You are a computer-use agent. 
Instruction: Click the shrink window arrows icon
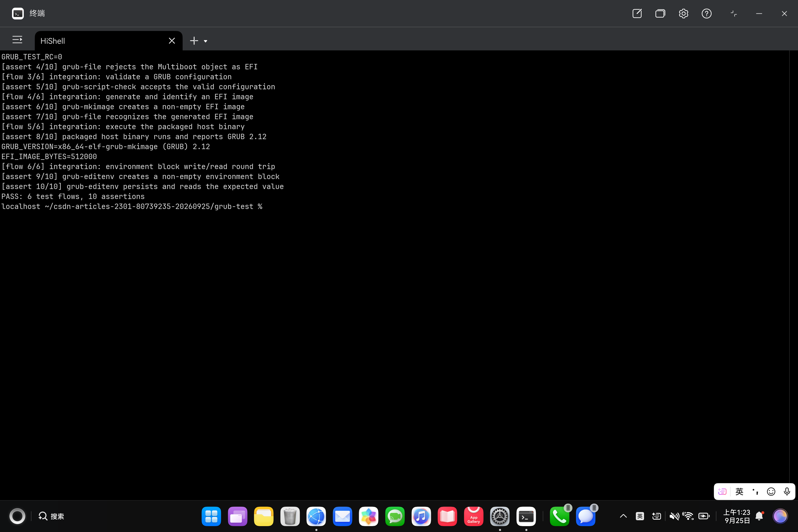tap(734, 14)
